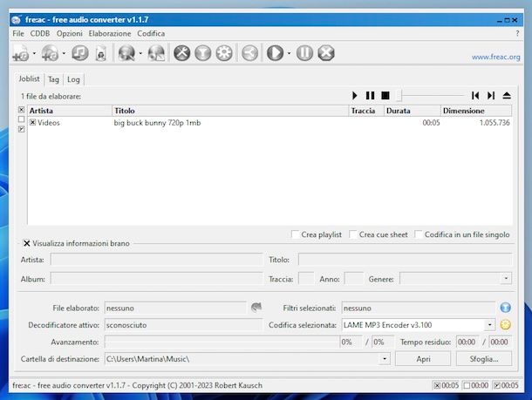This screenshot has width=532, height=400.
Task: Open the Codifica selezionata encoder dropdown
Action: (489, 325)
